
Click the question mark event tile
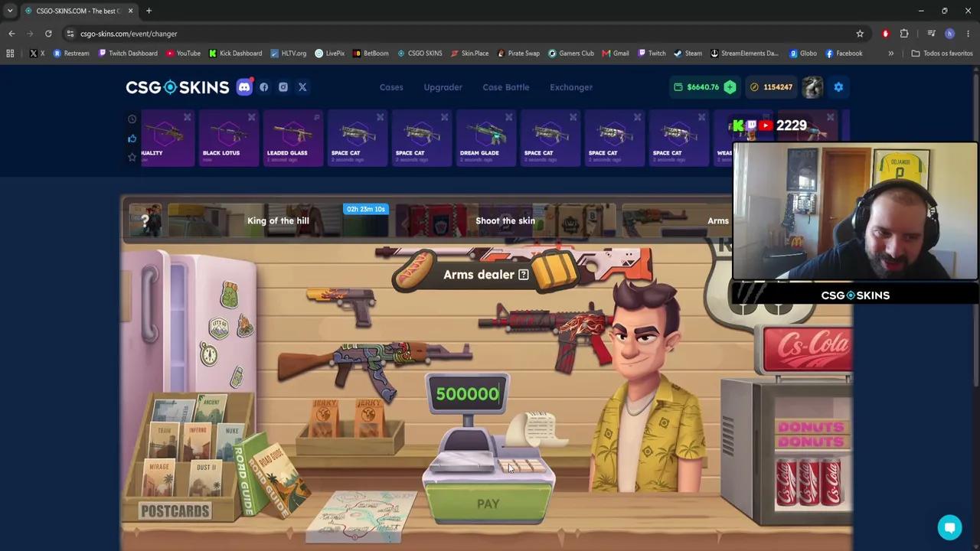coord(145,221)
